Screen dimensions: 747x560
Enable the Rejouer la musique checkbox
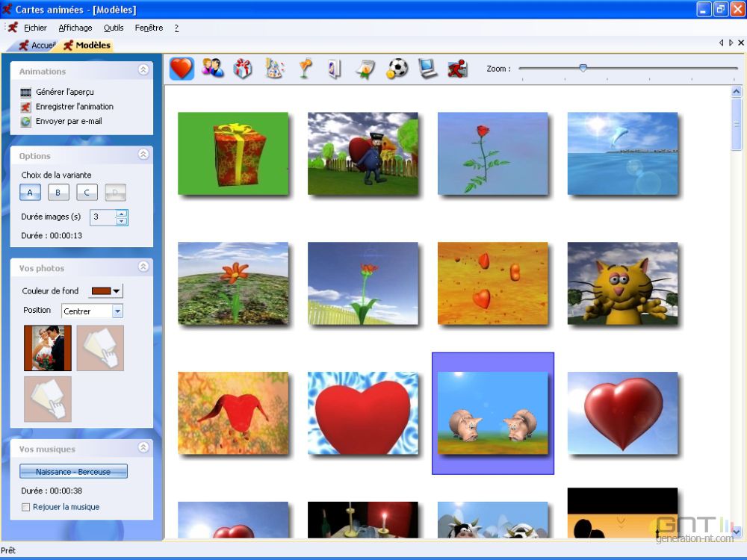pyautogui.click(x=25, y=507)
